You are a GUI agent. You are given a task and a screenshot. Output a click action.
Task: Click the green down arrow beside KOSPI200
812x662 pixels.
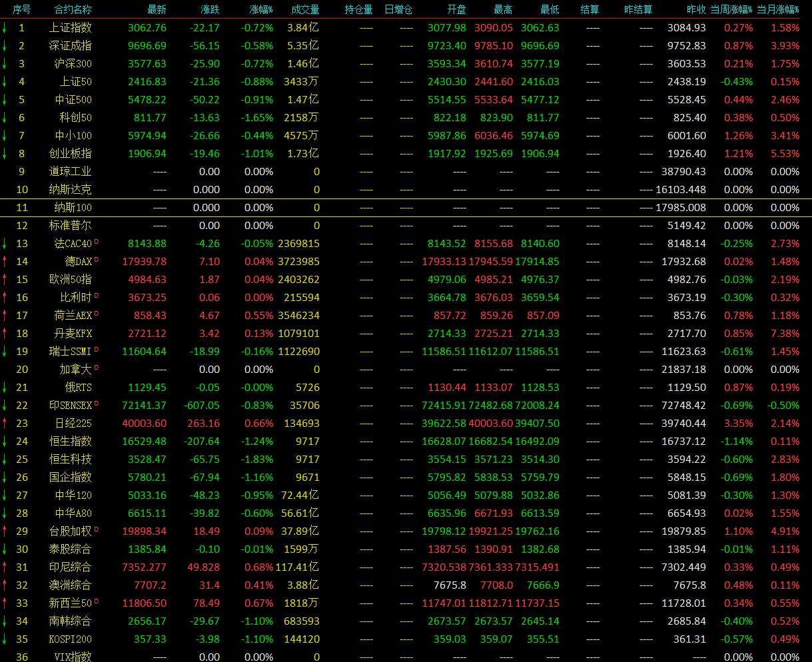point(4,639)
